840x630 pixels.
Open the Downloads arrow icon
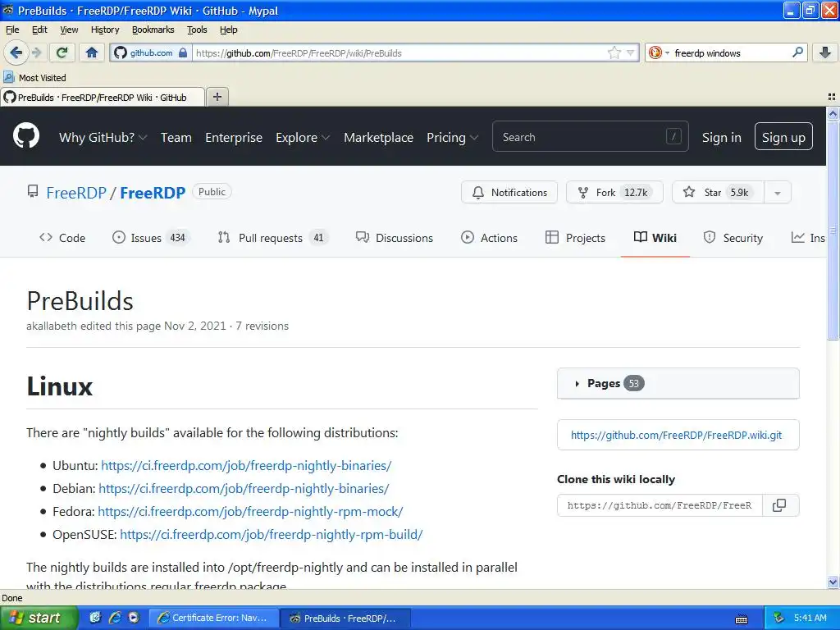coord(825,52)
